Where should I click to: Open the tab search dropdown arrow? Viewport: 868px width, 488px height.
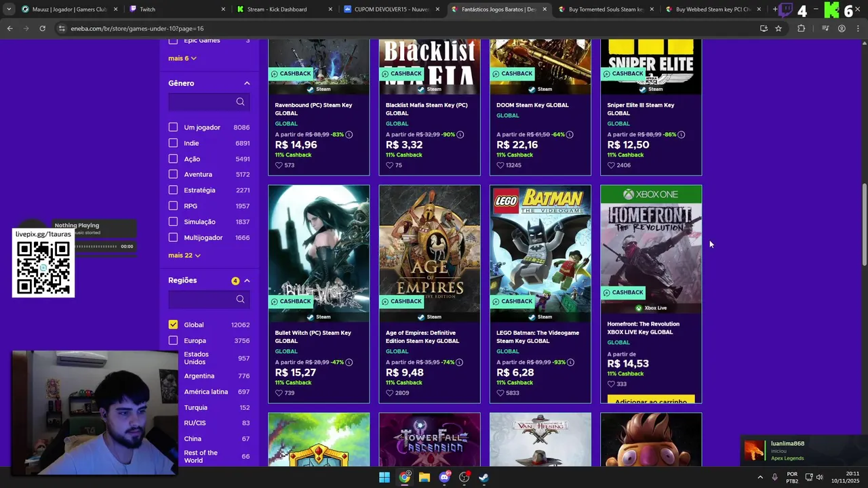8,9
